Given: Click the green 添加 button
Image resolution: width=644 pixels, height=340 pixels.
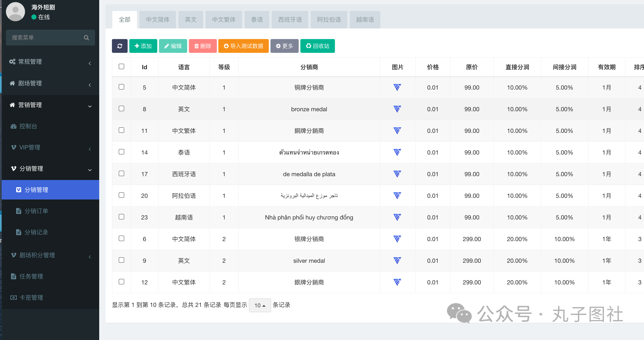Looking at the screenshot, I should click(143, 46).
